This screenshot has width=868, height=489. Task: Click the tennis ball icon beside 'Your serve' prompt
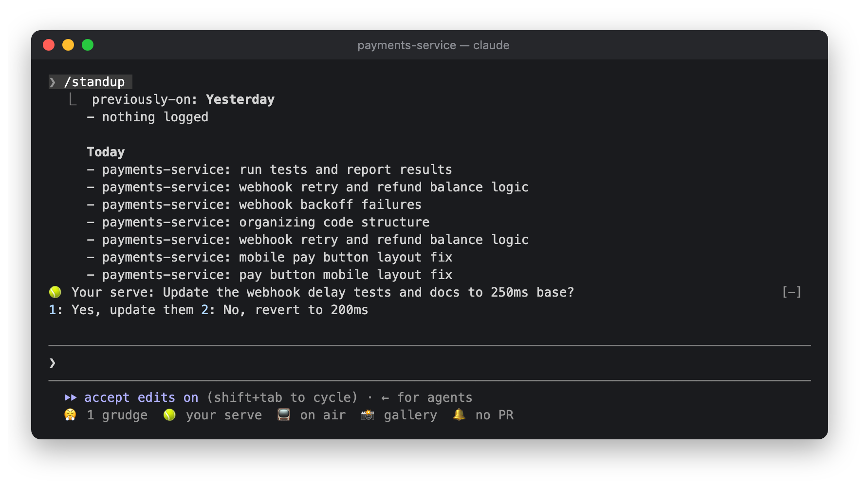click(x=55, y=292)
